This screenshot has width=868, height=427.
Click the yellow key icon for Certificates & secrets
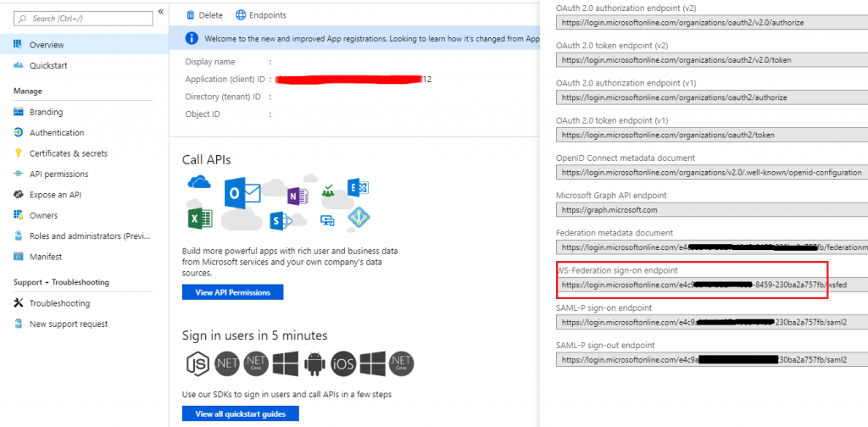[x=18, y=153]
